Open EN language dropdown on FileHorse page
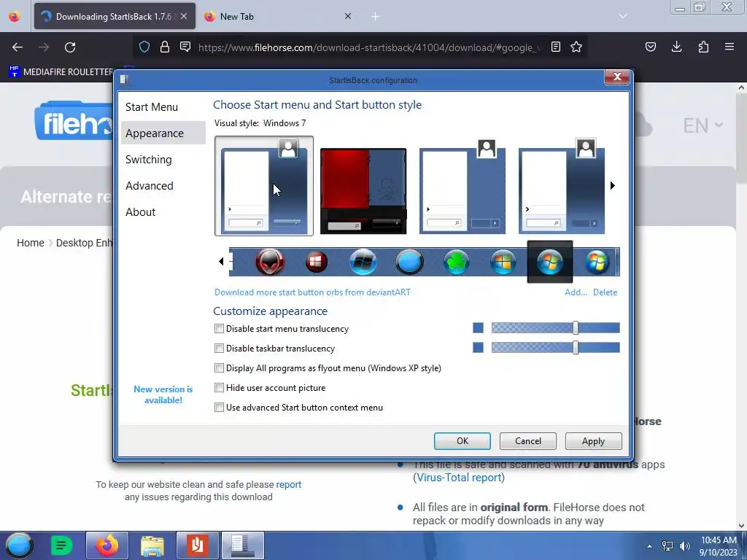The width and height of the screenshot is (747, 560). click(703, 125)
